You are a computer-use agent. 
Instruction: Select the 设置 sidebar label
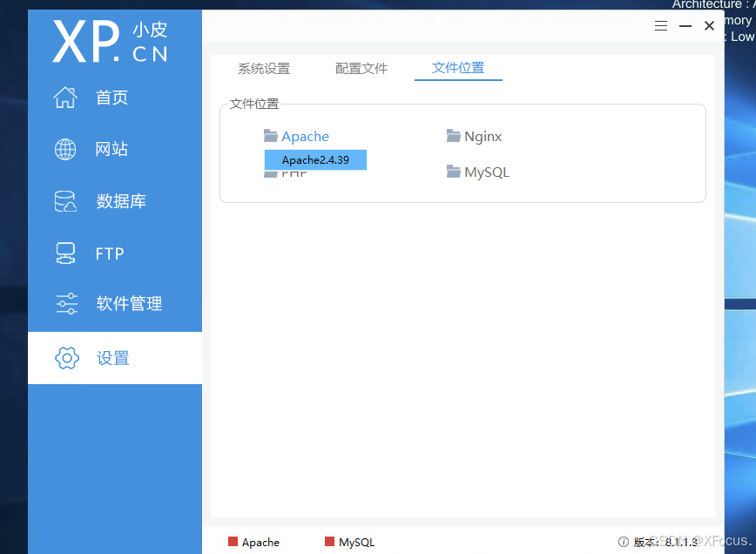tap(113, 358)
